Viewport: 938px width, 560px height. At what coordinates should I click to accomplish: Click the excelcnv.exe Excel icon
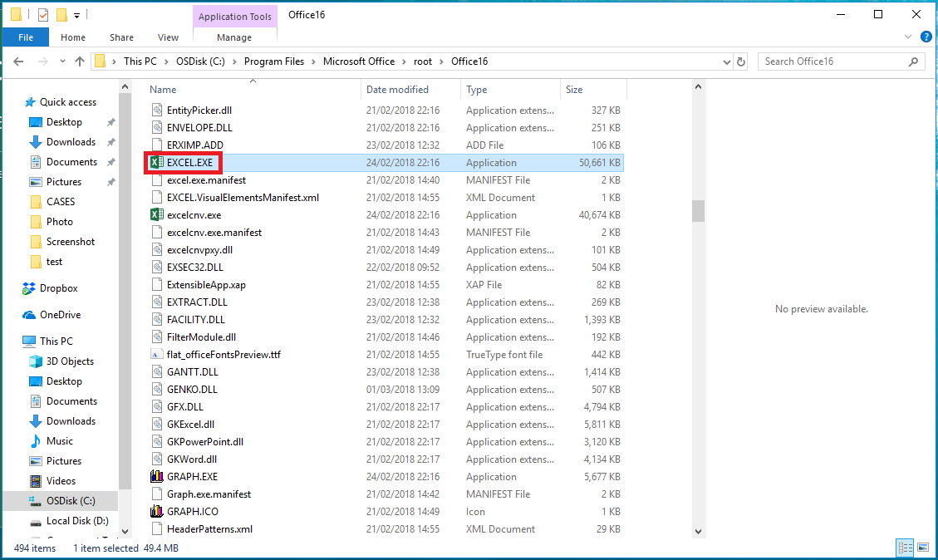click(x=157, y=215)
